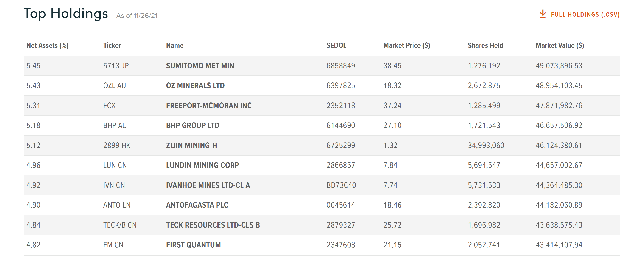Select the IVANHOE MINES LTD-CL A name

click(x=208, y=185)
